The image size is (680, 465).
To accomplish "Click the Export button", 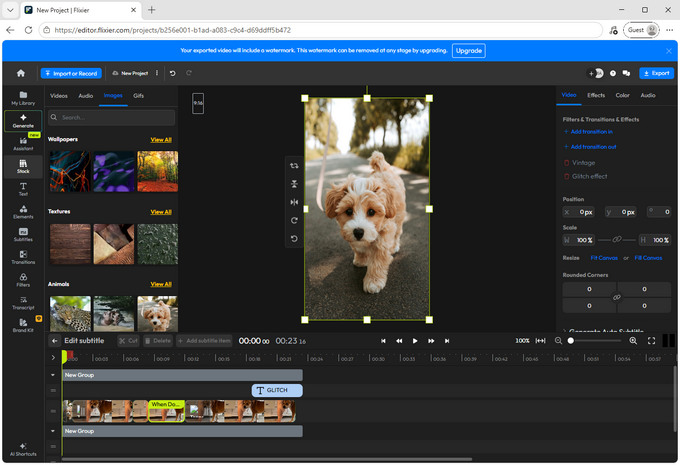I will point(656,73).
